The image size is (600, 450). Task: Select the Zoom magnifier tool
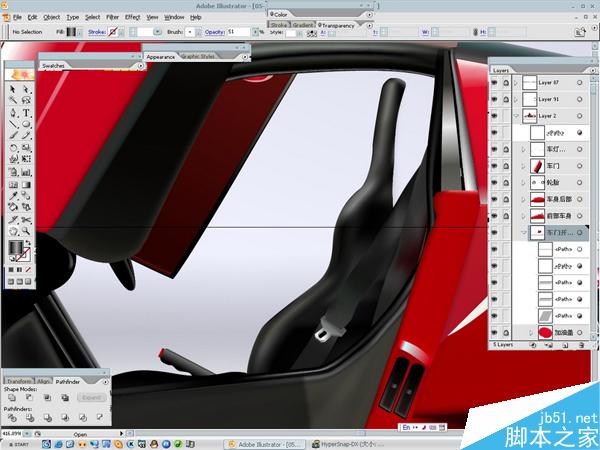(26, 231)
